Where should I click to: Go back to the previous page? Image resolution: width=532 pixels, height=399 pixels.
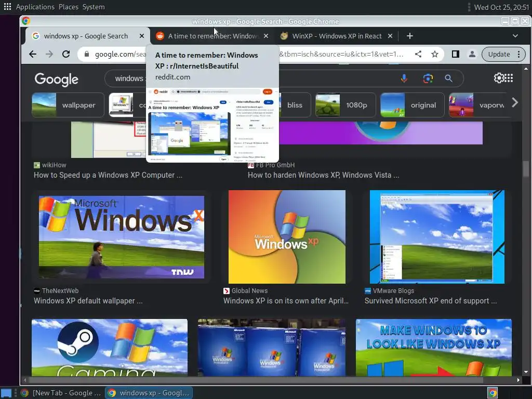coord(33,54)
